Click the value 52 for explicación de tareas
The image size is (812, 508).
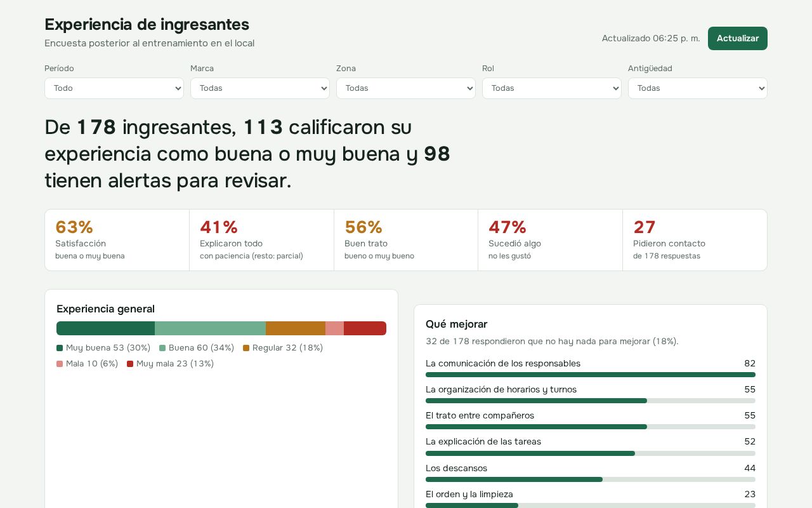tap(750, 441)
